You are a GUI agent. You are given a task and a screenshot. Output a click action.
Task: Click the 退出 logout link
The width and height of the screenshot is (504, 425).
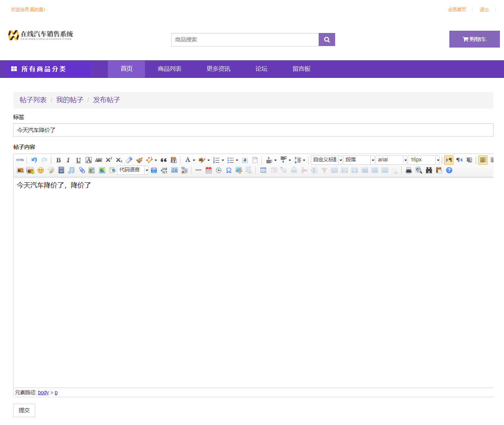click(484, 10)
